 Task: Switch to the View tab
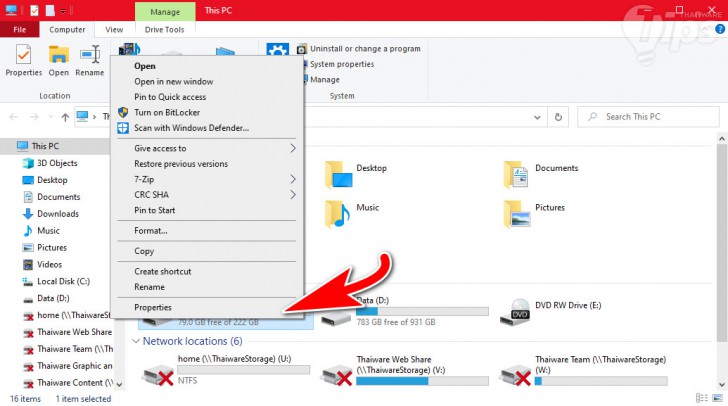114,29
